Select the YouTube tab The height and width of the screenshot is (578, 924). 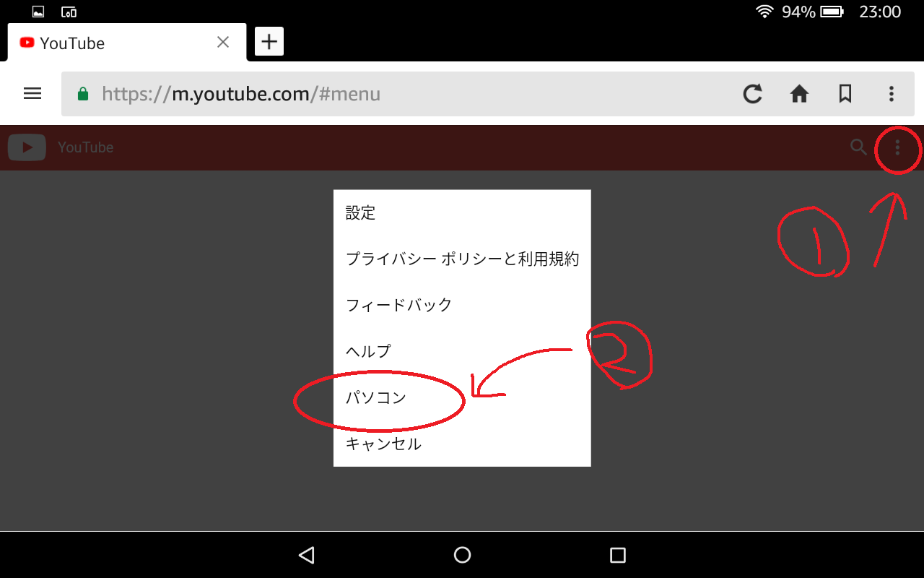108,43
